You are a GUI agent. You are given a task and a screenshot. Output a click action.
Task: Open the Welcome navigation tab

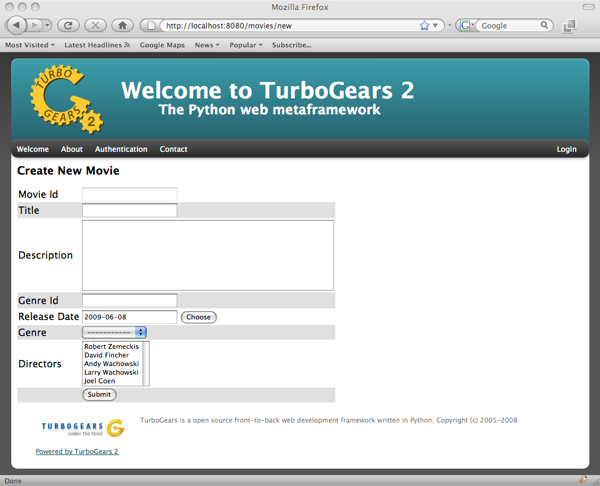tap(33, 149)
